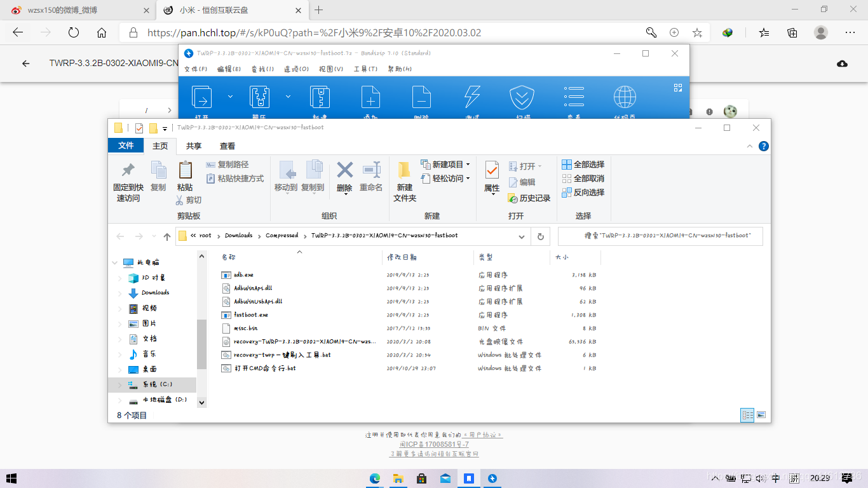The height and width of the screenshot is (488, 868).
Task: Click the Scan shield icon in Bandizip
Action: (x=521, y=97)
